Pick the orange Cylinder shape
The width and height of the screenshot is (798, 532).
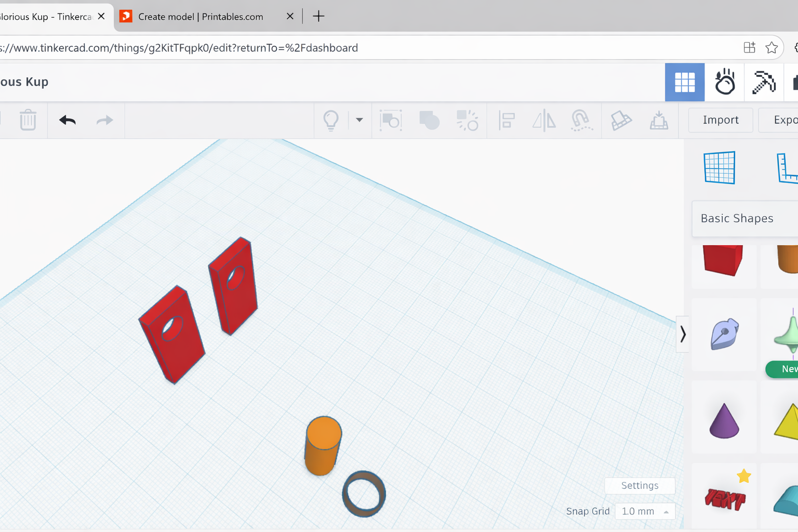[788, 260]
